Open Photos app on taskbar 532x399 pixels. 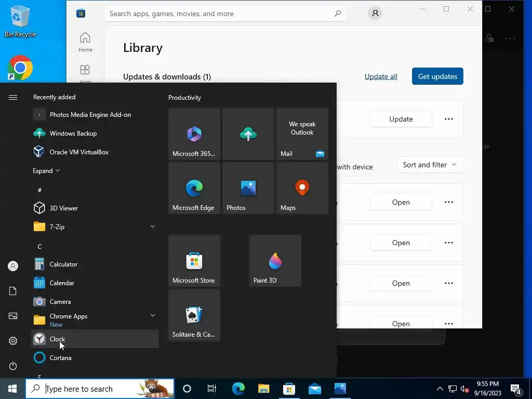coord(340,389)
